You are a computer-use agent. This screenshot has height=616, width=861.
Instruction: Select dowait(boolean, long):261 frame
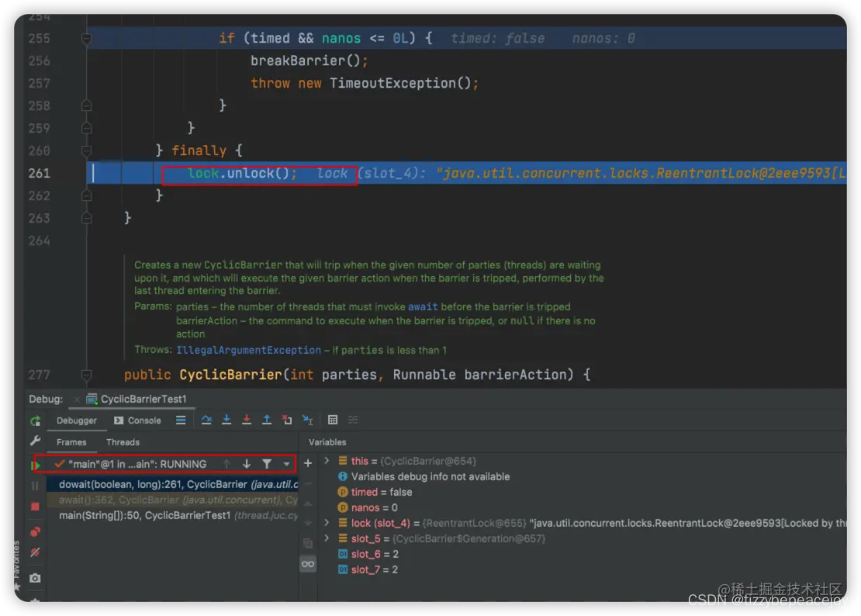[x=172, y=484]
